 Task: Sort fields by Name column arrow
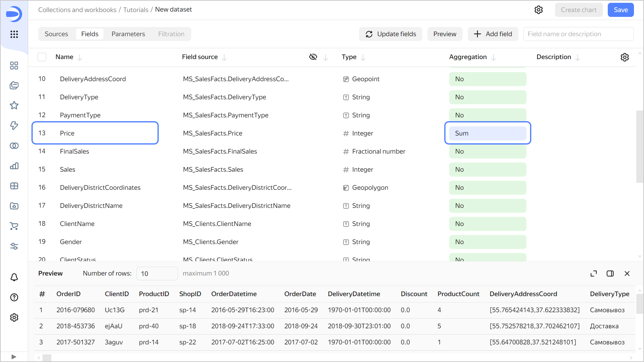click(x=80, y=58)
